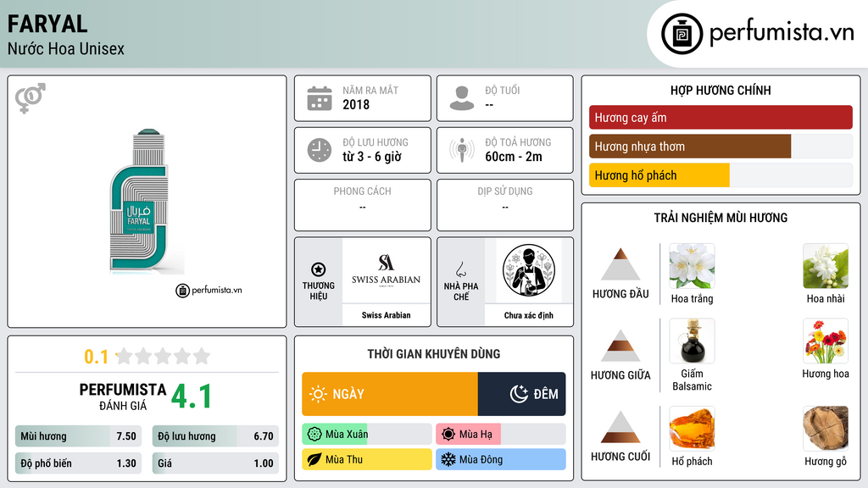This screenshot has height=488, width=868.
Task: Click the unisex gender symbol icon
Action: [x=31, y=98]
